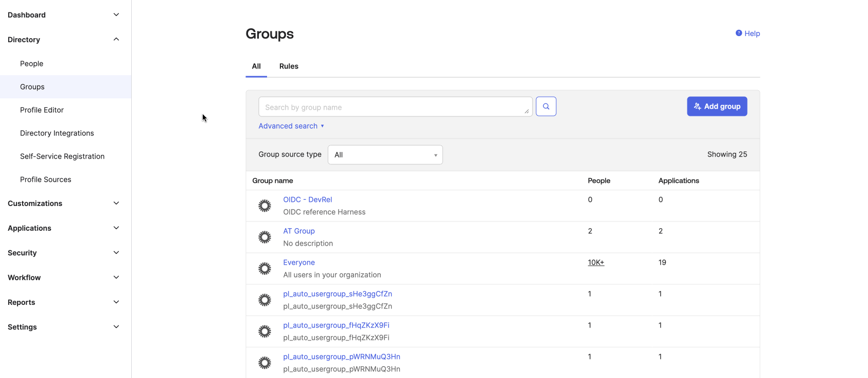868x378 pixels.
Task: Click the 10K+ people count link
Action: [596, 263]
